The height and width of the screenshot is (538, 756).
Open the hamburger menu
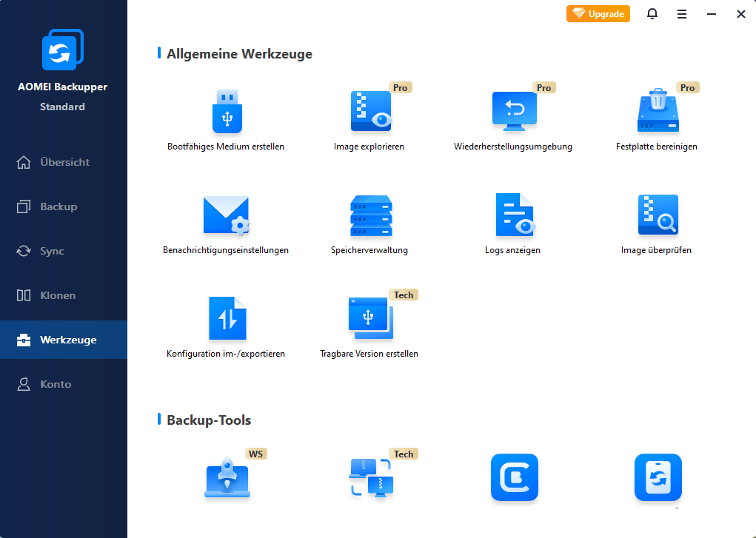(x=681, y=13)
